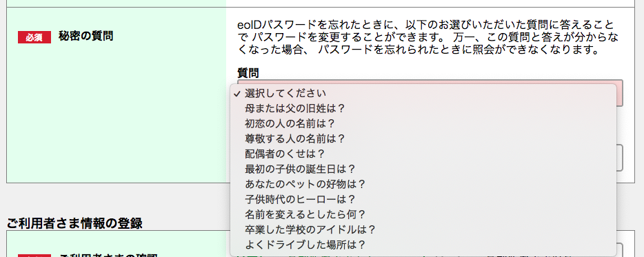Click the red 必須 badge beside 秘密の質問
644x257 pixels.
34,37
